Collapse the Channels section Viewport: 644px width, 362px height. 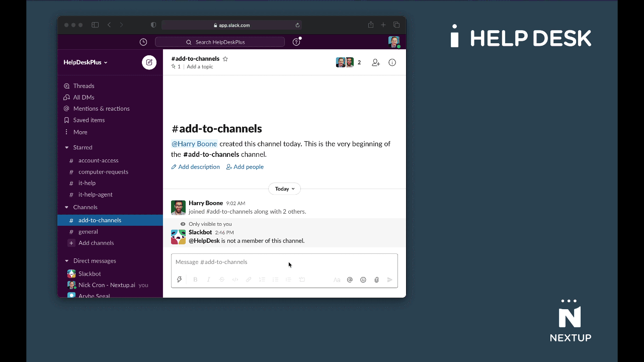pos(66,207)
